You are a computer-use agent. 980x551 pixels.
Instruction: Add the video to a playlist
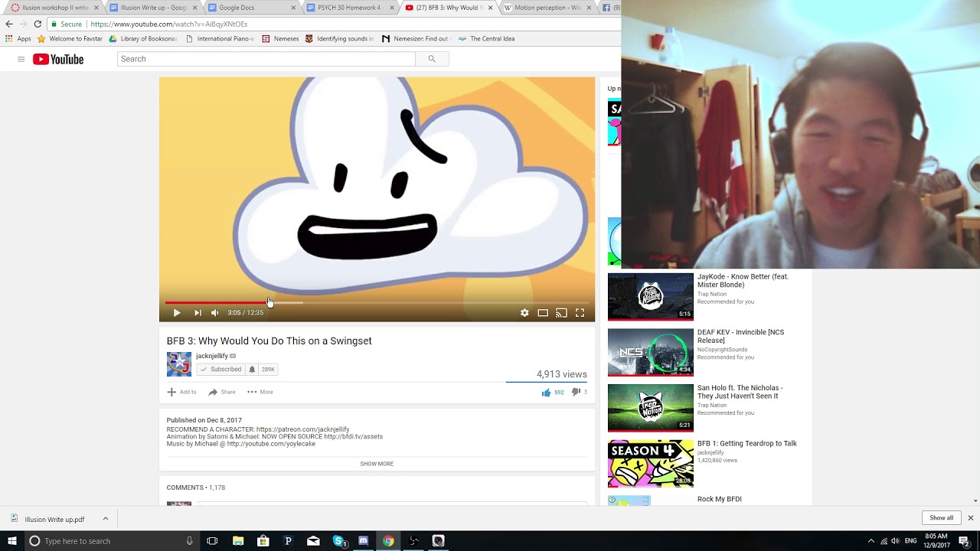coord(182,392)
